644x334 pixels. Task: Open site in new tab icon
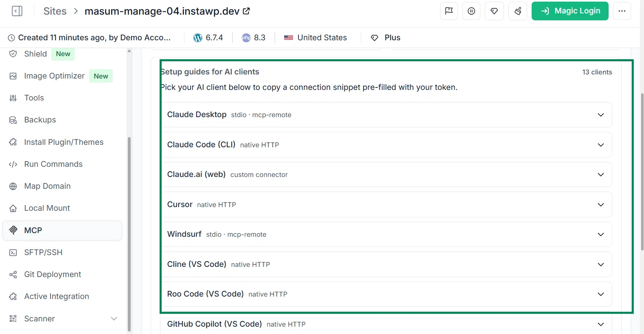246,11
